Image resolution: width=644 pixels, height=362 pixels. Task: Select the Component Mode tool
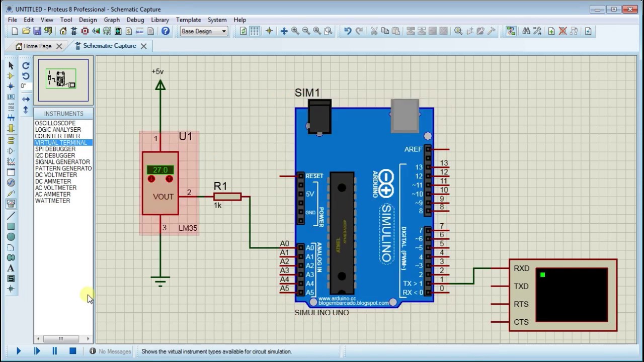click(x=11, y=76)
